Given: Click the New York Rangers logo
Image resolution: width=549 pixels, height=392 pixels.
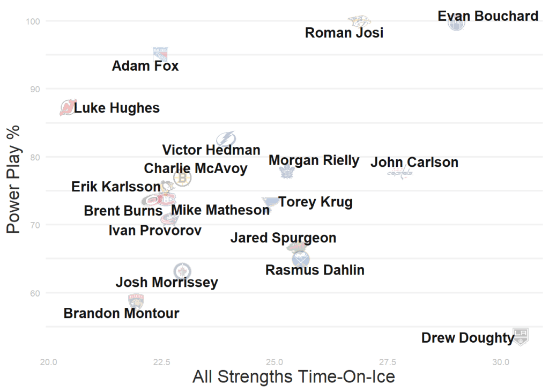Looking at the screenshot, I should point(160,54).
